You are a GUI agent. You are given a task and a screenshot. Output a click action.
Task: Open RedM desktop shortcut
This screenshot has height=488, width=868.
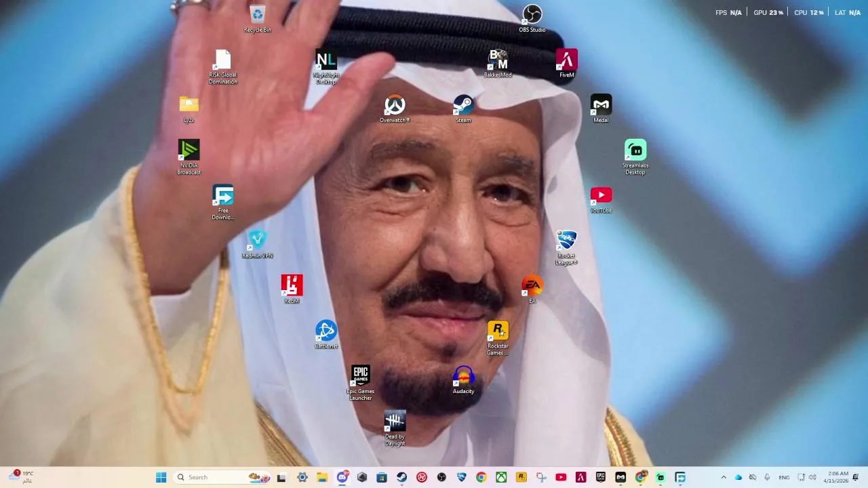coord(292,290)
